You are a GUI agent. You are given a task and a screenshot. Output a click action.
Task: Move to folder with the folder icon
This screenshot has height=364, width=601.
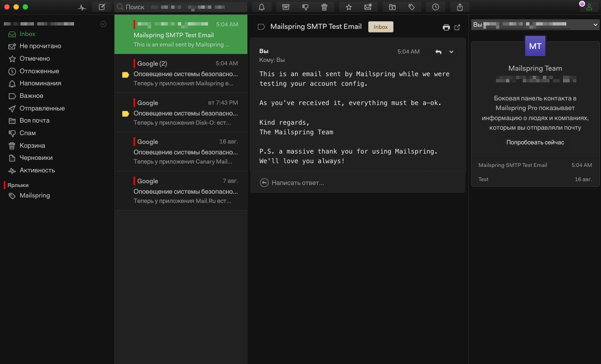[392, 7]
